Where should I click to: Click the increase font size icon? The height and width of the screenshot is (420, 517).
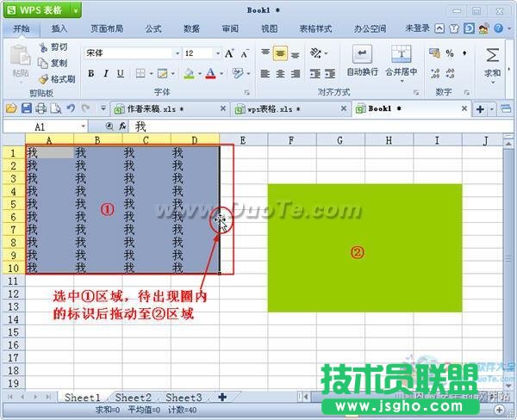pyautogui.click(x=229, y=53)
